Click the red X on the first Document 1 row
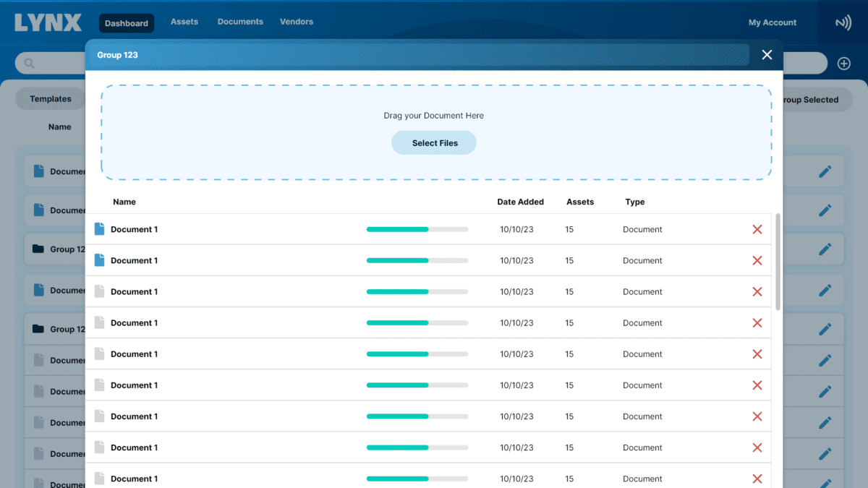868x488 pixels. pos(757,229)
